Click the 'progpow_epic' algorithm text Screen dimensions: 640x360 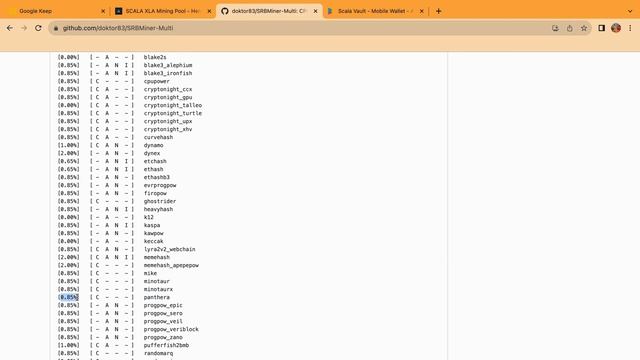[x=163, y=305]
